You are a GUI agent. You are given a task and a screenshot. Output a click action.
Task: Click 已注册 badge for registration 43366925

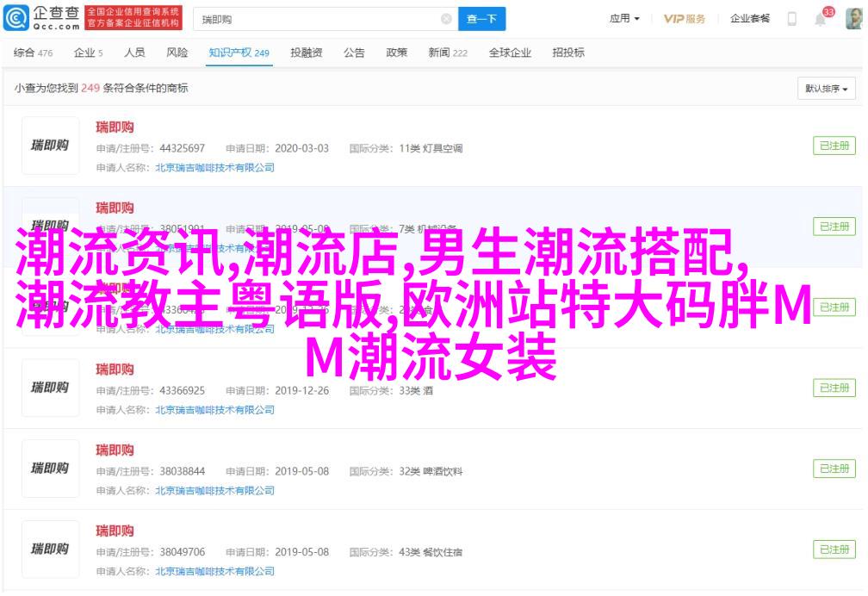(x=834, y=388)
